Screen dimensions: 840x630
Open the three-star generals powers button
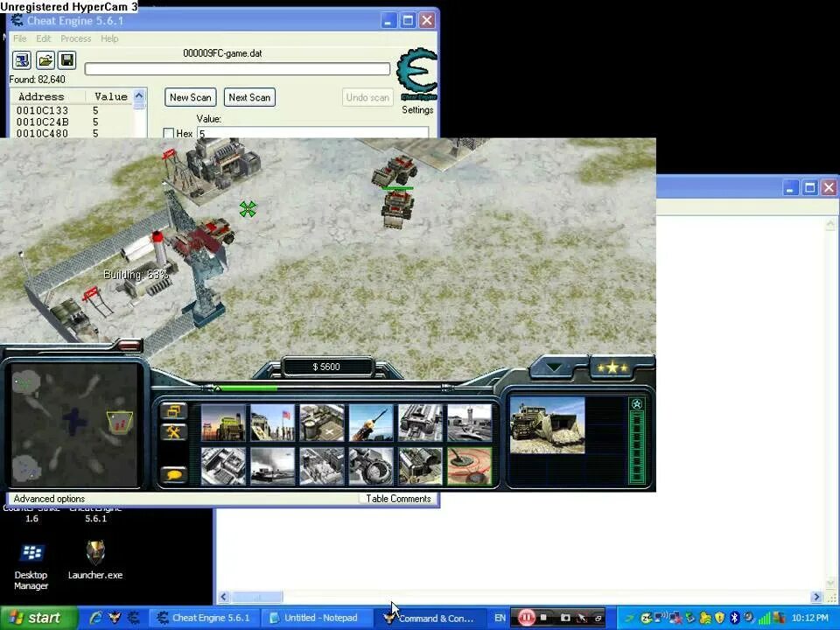point(612,368)
